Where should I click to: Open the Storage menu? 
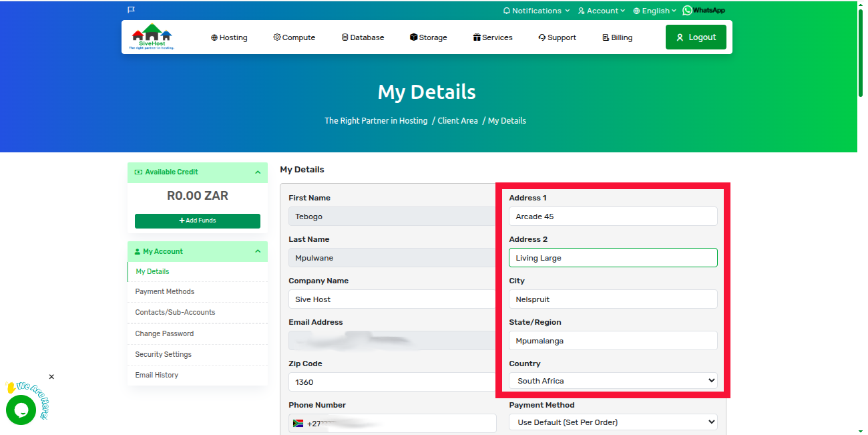click(x=429, y=37)
